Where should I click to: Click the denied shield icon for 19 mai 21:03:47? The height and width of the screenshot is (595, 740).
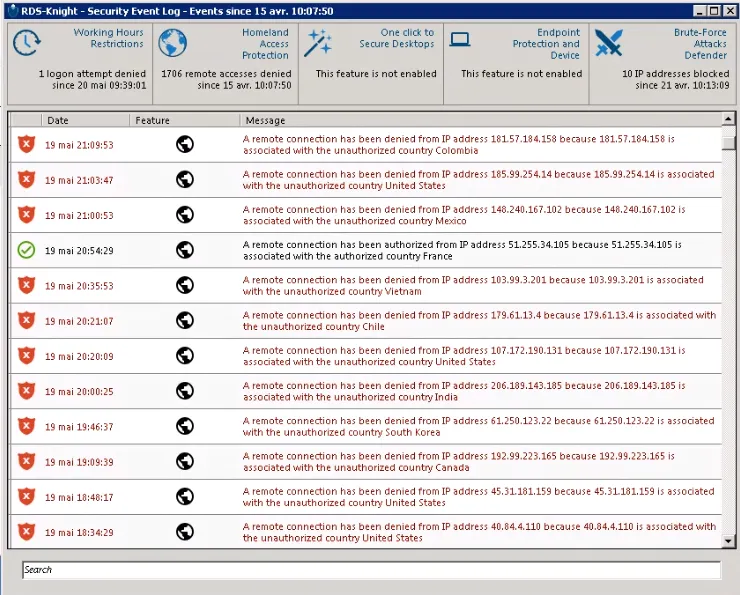tap(26, 179)
